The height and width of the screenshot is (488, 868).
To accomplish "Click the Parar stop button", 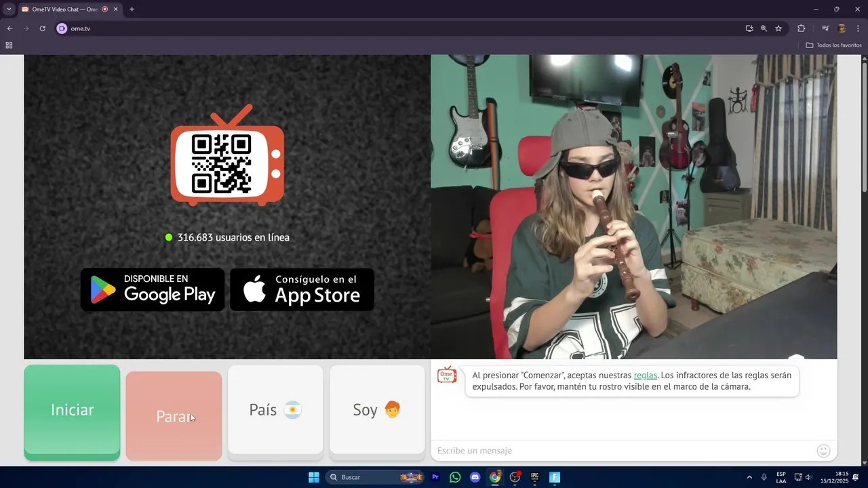I will tap(174, 415).
